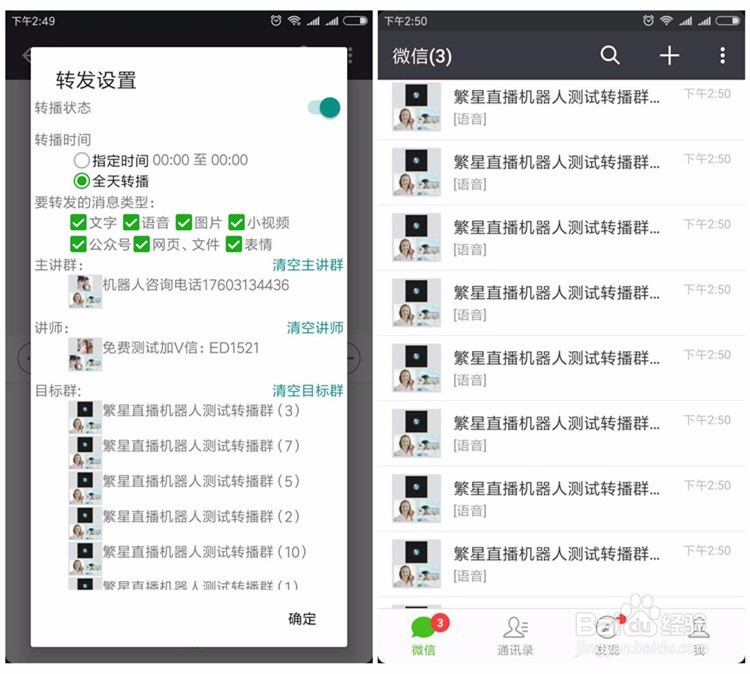Open fourth 繁星直播机器人测试转播群 chat in list
The width and height of the screenshot is (750, 674).
tap(561, 303)
